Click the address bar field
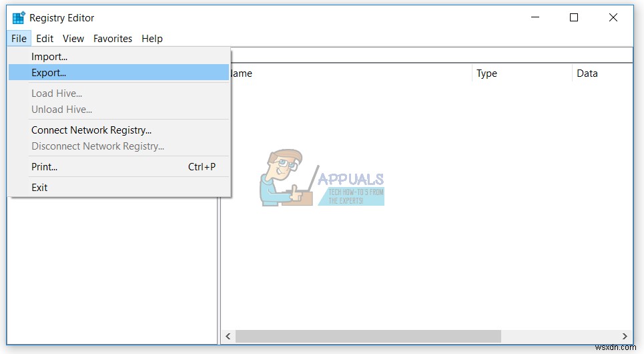 [x=431, y=55]
